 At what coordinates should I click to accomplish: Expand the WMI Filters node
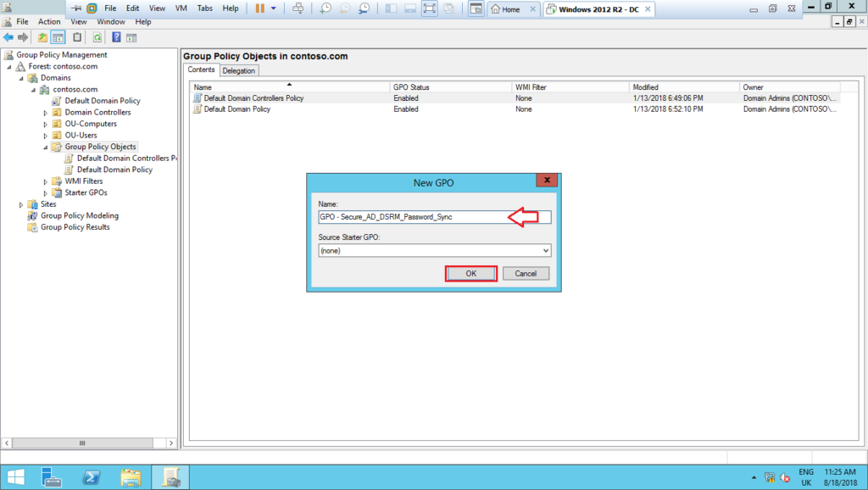46,182
